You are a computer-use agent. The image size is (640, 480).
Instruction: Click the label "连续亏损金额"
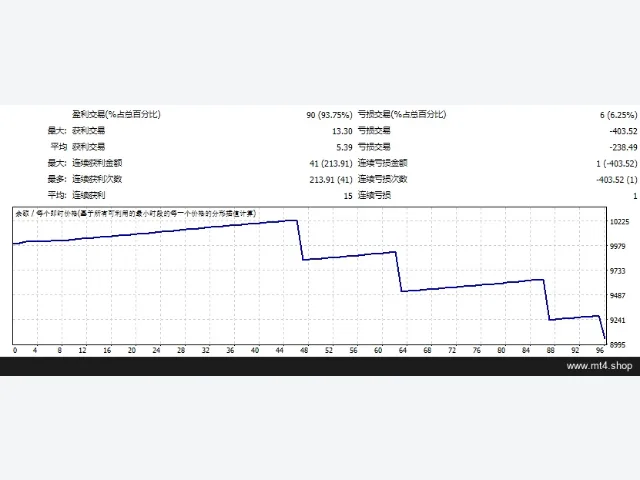pyautogui.click(x=382, y=163)
